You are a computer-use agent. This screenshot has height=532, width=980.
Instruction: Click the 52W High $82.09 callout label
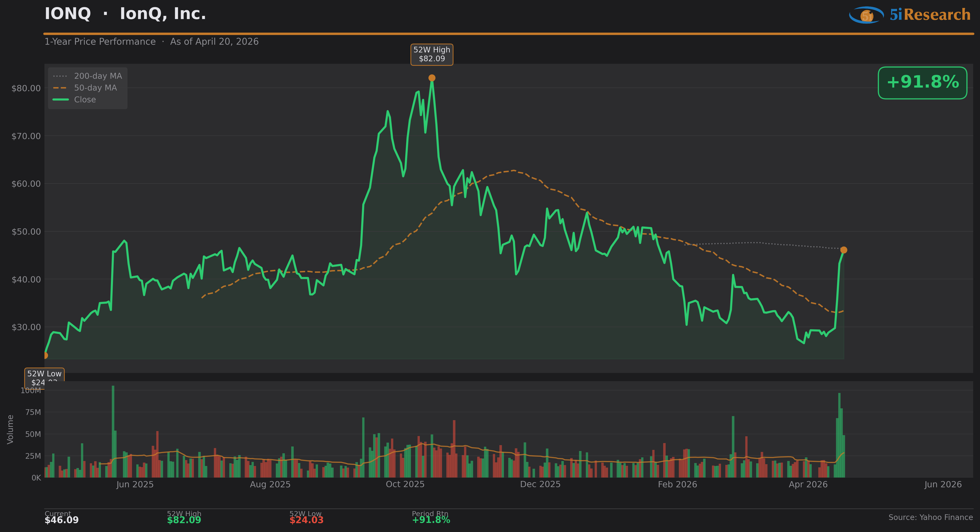click(x=432, y=54)
